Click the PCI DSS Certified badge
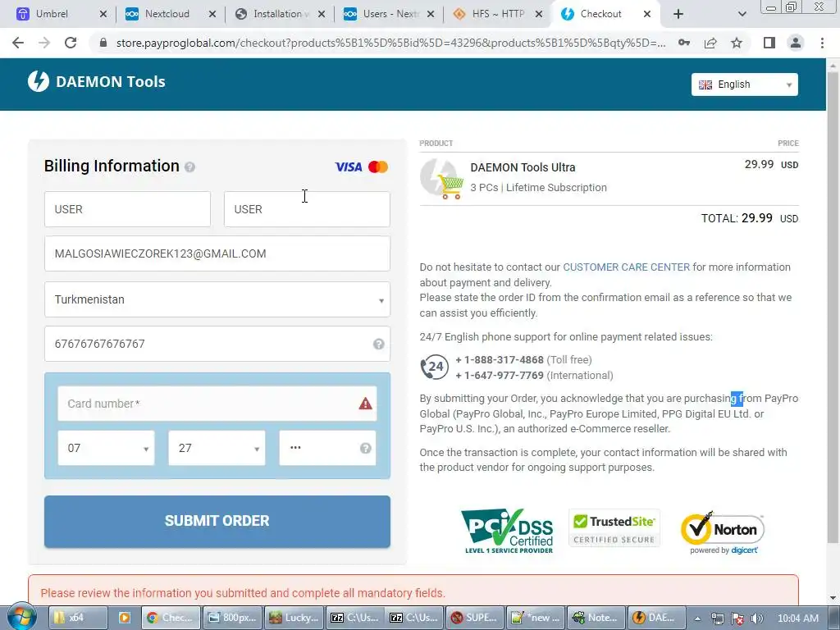The height and width of the screenshot is (630, 840). [x=507, y=531]
